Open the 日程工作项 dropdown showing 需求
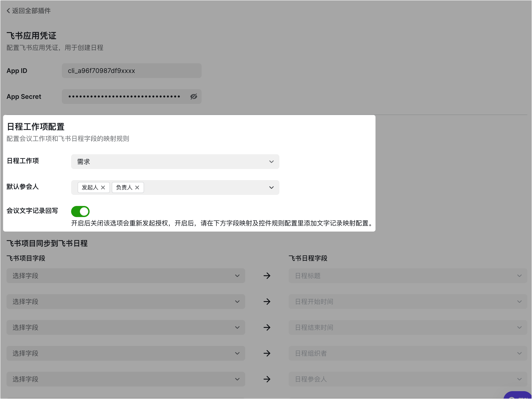The width and height of the screenshot is (532, 399). tap(175, 162)
